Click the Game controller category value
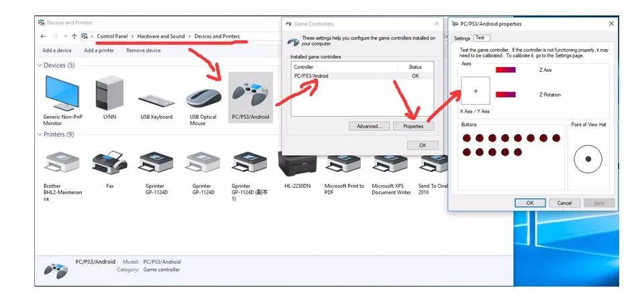644x298 pixels. [162, 270]
